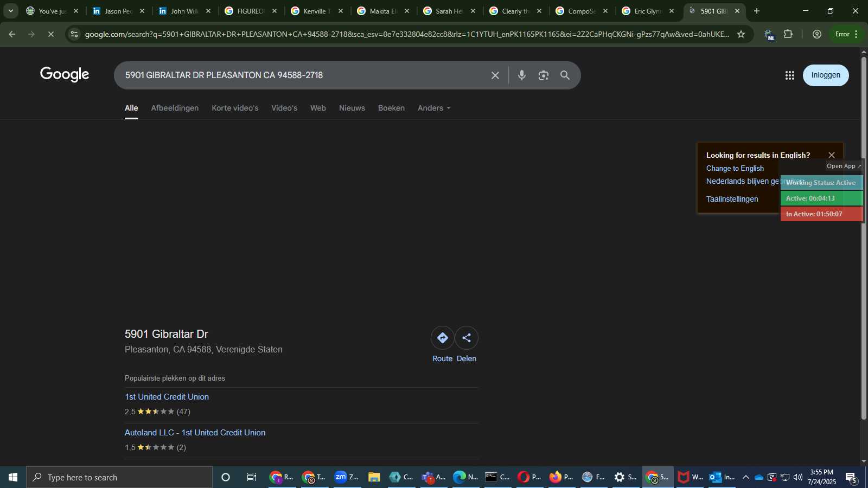This screenshot has width=868, height=488.
Task: Click the Chrome address bar URL
Action: tap(407, 34)
